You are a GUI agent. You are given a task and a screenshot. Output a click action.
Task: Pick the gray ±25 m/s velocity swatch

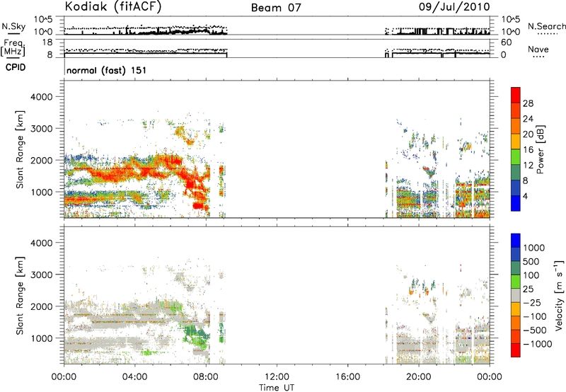click(x=516, y=295)
